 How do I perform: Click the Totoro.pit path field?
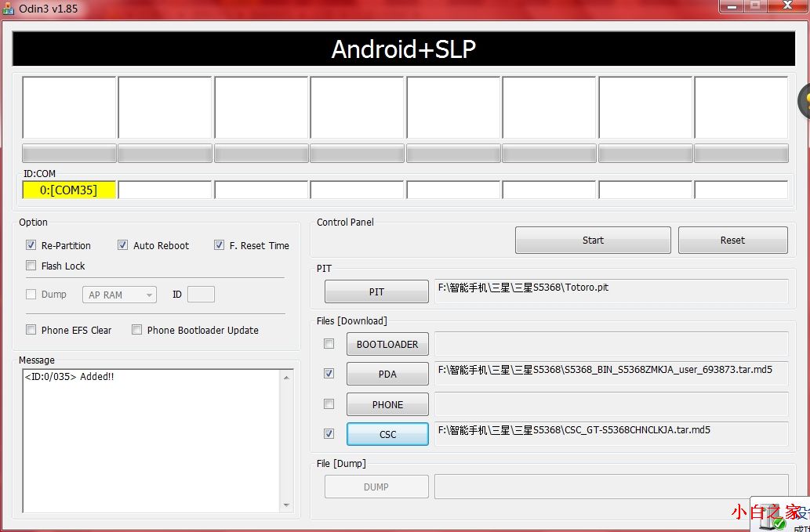coord(611,291)
